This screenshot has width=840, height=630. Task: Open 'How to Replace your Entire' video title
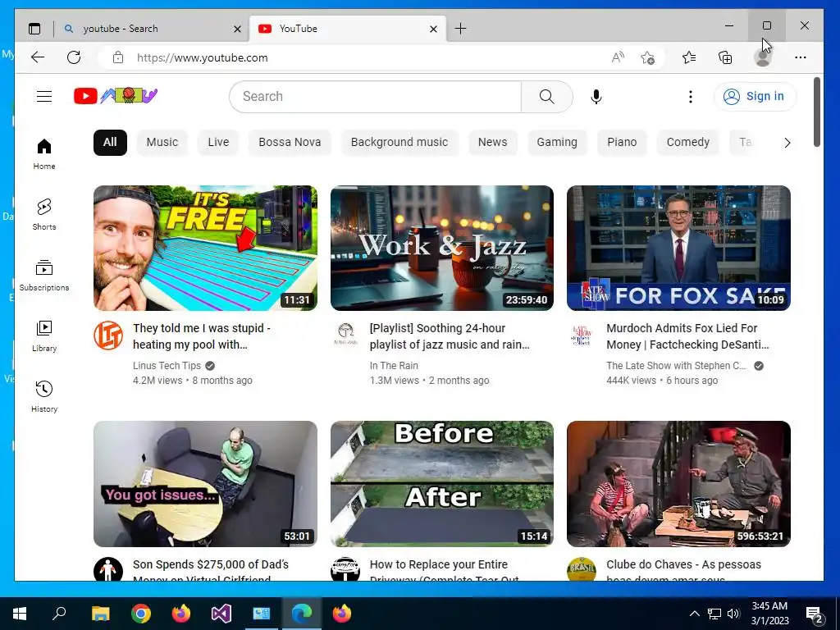[x=444, y=571]
